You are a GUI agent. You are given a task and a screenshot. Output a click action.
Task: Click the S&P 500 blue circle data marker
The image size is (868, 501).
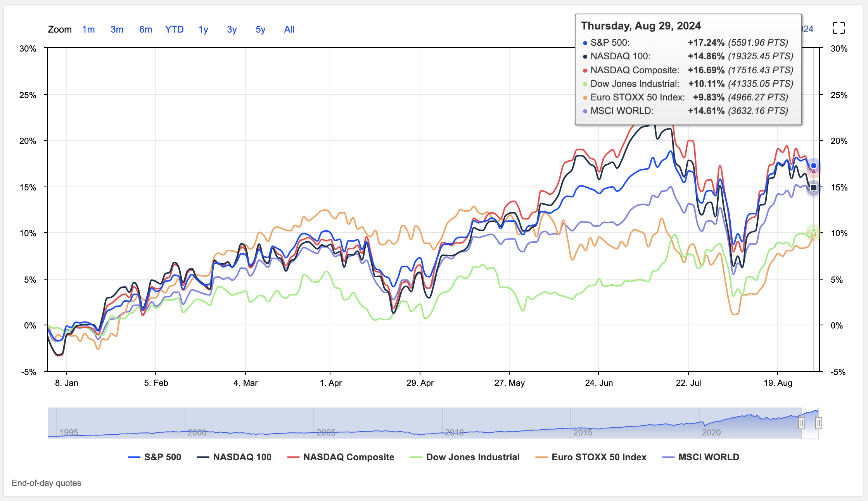[814, 166]
